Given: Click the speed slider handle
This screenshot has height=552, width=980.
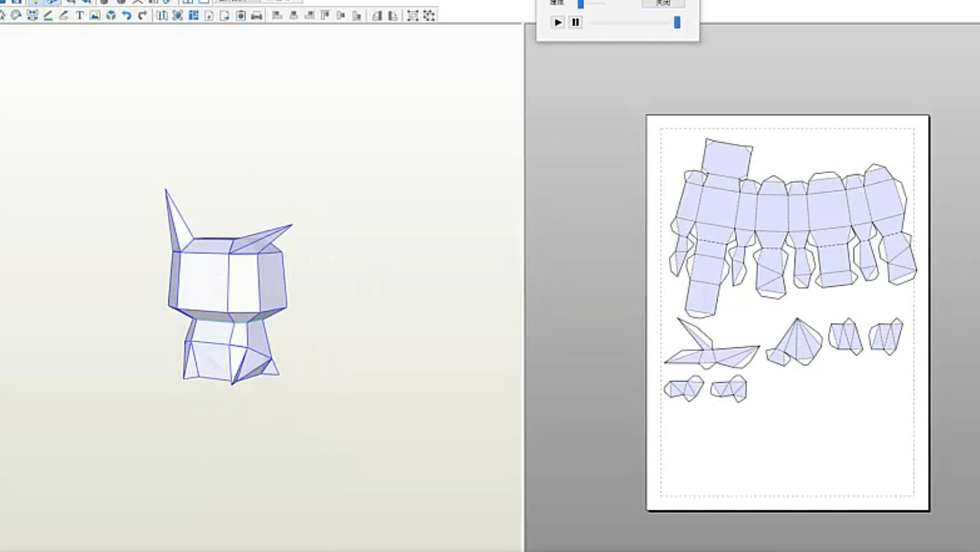Looking at the screenshot, I should coord(580,4).
